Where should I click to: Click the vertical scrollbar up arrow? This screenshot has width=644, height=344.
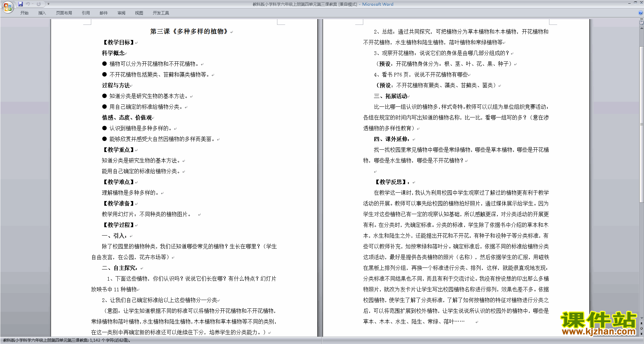pos(641,28)
